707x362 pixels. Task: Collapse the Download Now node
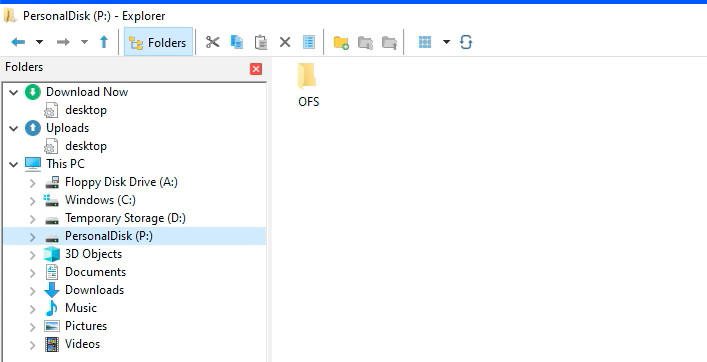14,92
